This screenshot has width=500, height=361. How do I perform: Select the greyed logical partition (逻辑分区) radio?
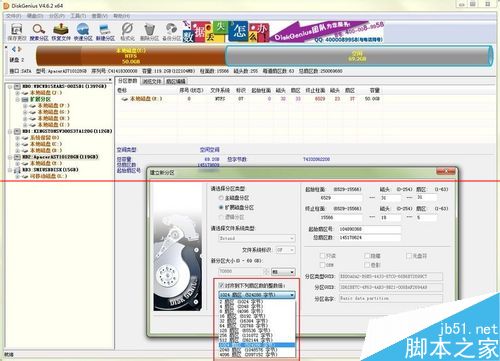(221, 217)
